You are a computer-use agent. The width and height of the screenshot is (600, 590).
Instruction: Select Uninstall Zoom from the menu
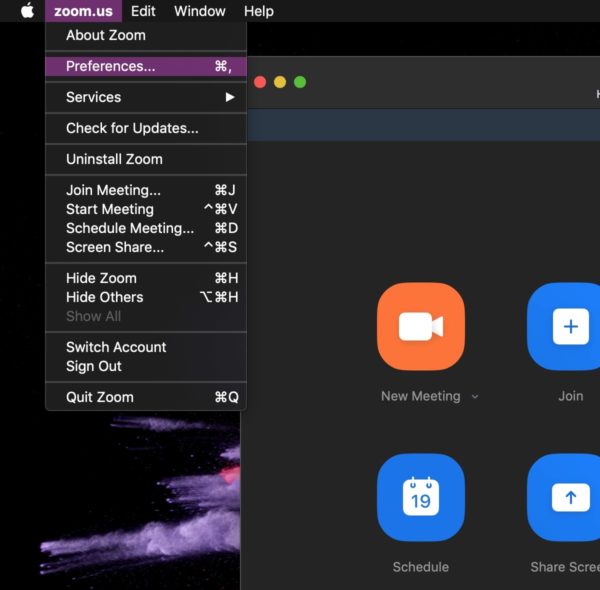coord(114,159)
